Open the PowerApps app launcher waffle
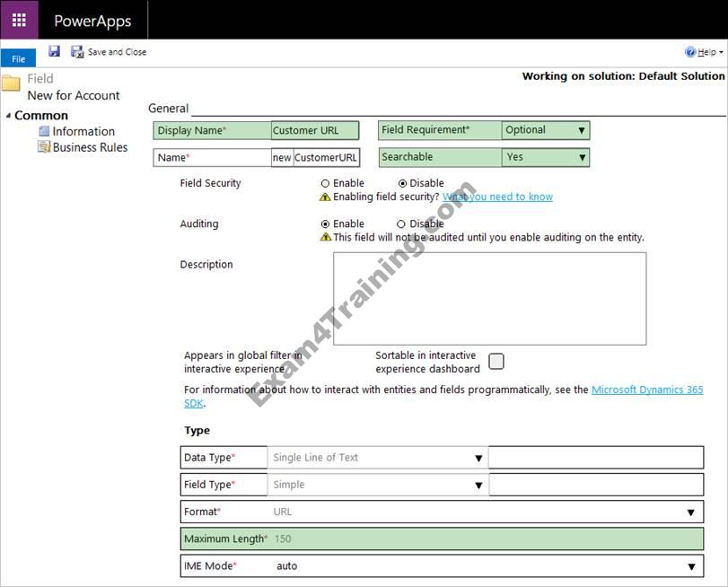 (x=19, y=20)
